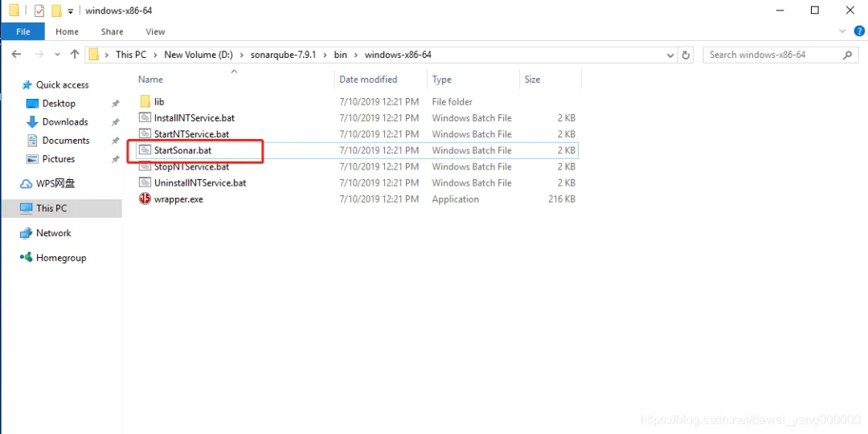Navigate to sonarqube-7.9.1 in breadcrumb
Image resolution: width=868 pixels, height=434 pixels.
284,55
